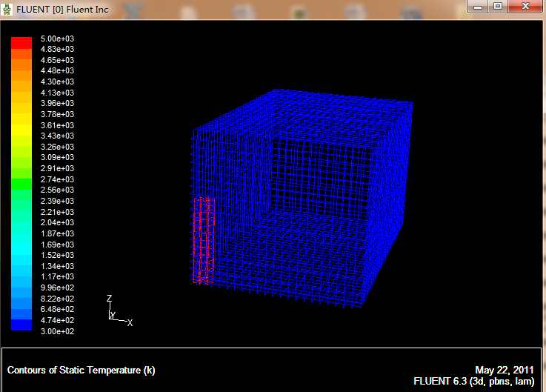Click the cyan legend band near 1.69e+03
The height and width of the screenshot is (392, 546).
pyautogui.click(x=21, y=245)
